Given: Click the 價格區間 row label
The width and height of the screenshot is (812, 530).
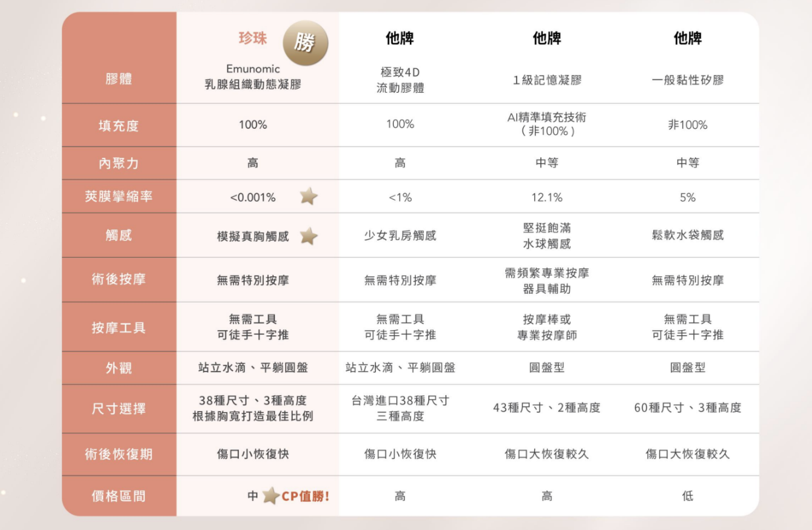Looking at the screenshot, I should (x=118, y=496).
